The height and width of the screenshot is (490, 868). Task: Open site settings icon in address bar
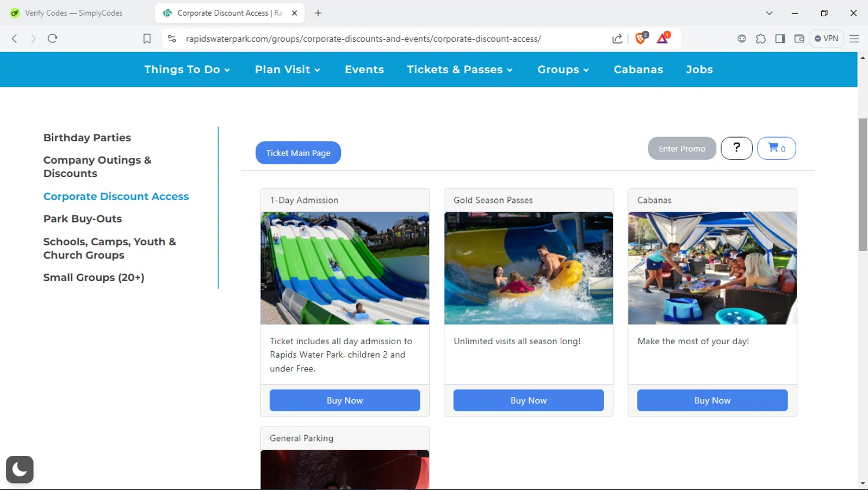point(172,39)
